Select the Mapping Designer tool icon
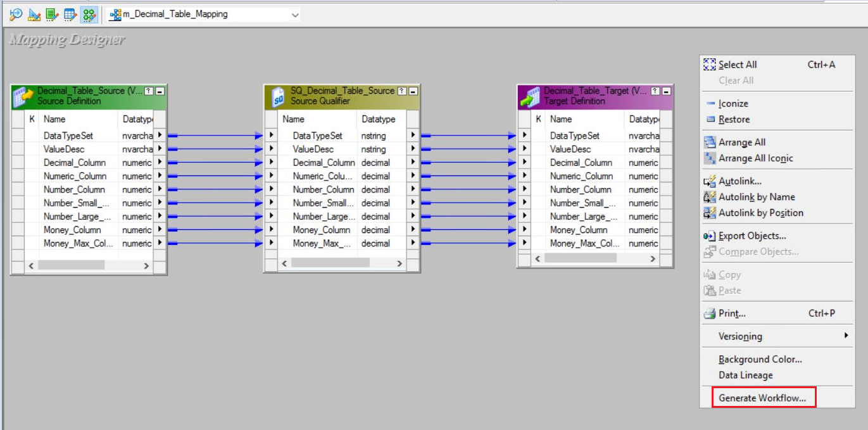Screen dimensions: 868x430 (x=89, y=14)
